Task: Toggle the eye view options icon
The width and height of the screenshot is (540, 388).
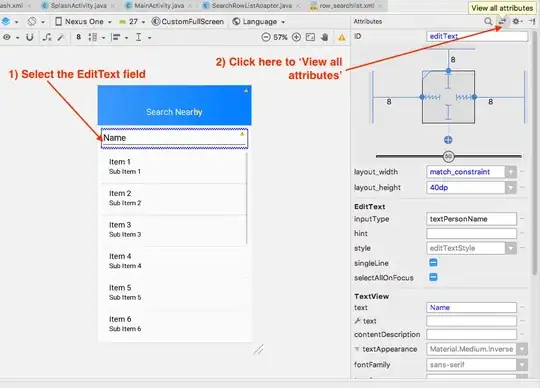Action: [x=7, y=37]
